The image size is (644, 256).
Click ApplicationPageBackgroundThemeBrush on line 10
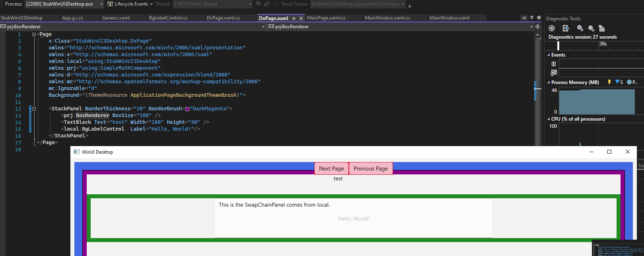(x=183, y=95)
